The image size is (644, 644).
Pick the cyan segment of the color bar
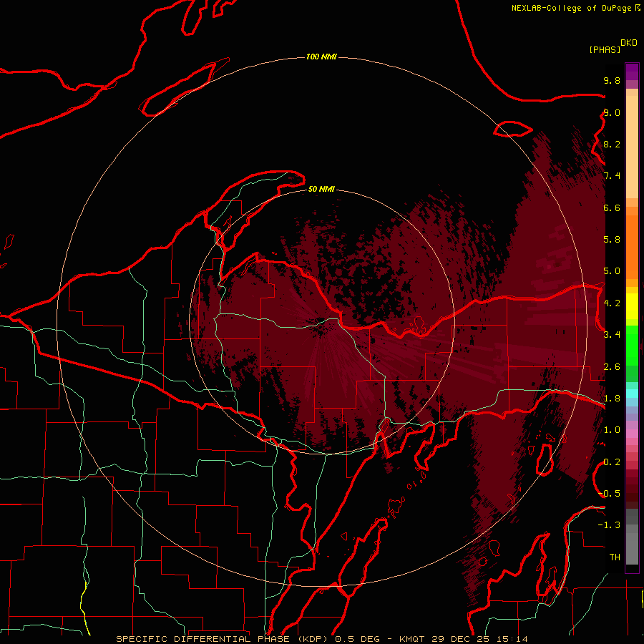click(632, 394)
